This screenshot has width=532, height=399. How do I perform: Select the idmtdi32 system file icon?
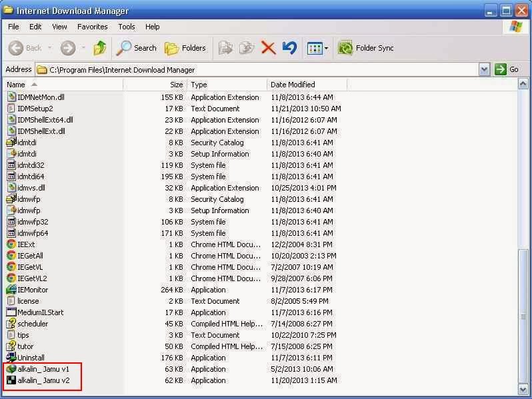11,165
